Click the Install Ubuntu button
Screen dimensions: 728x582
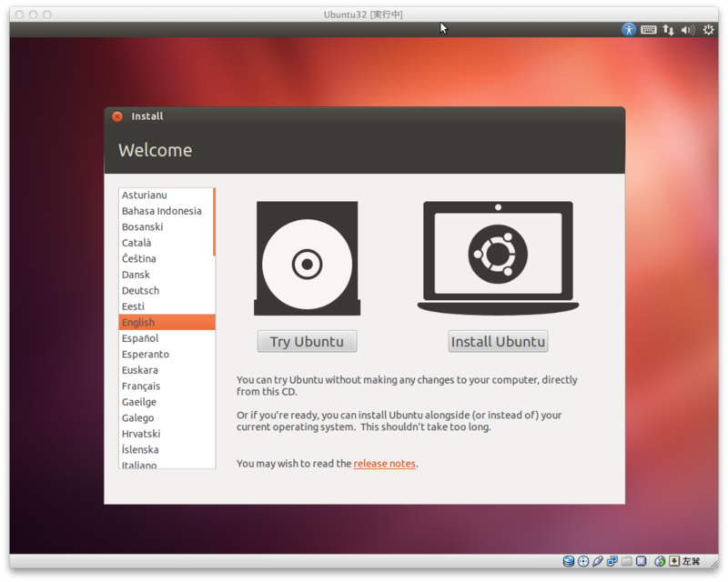(x=498, y=341)
